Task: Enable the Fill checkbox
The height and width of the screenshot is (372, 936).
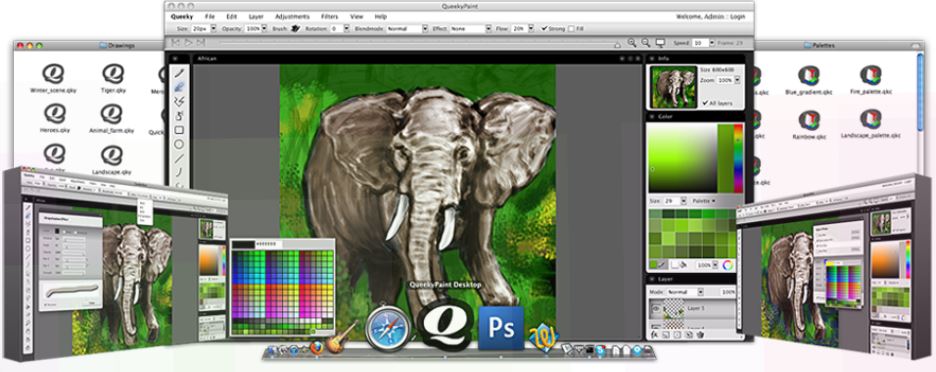Action: point(572,29)
